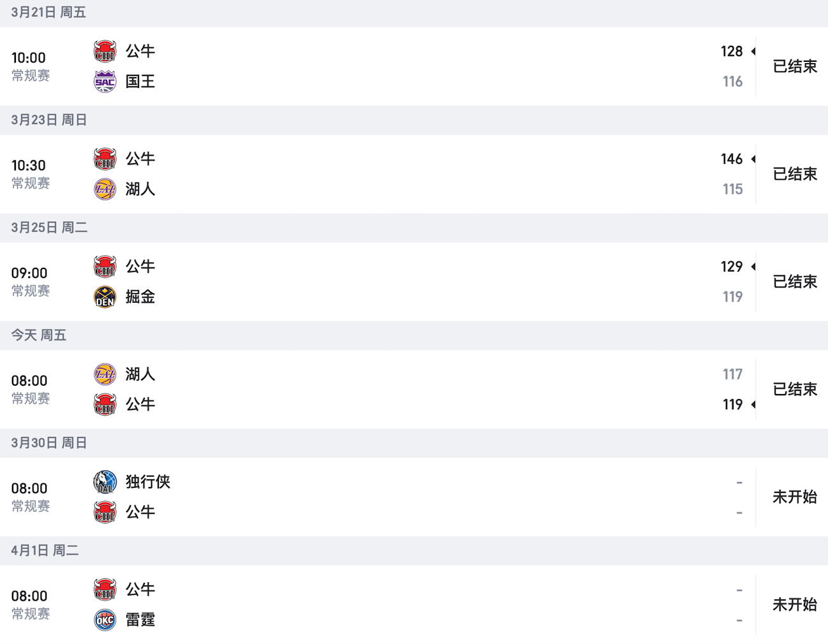Image resolution: width=828 pixels, height=644 pixels.
Task: Click 未开始 status for April 1 game
Action: point(795,605)
